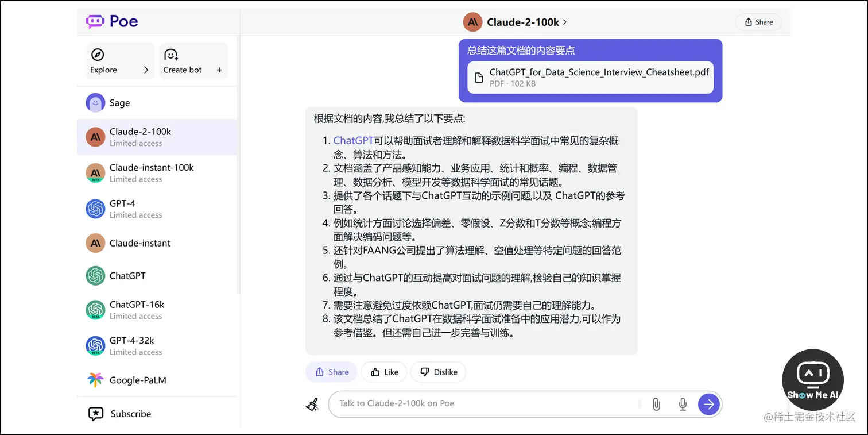Select the Claude-instant-100k bot avatar

coord(95,173)
